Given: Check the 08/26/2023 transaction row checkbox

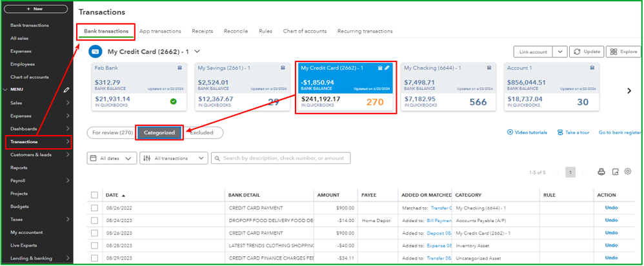Looking at the screenshot, I should click(x=94, y=233).
